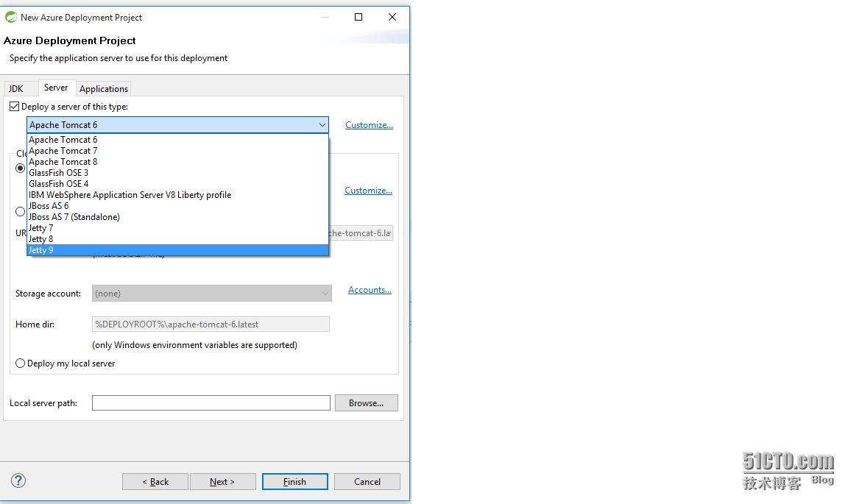
Task: Select IBM WebSphere Liberty profile option
Action: [x=177, y=195]
